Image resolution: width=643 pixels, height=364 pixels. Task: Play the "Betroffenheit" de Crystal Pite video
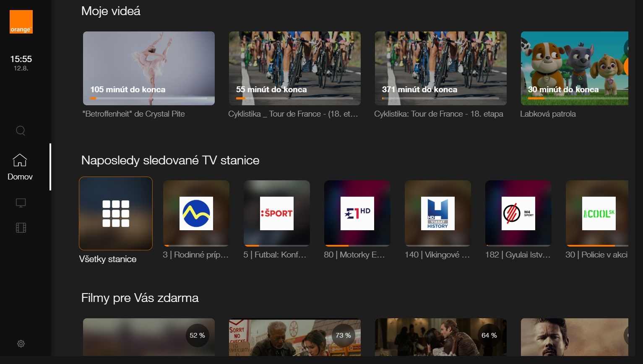tap(148, 68)
